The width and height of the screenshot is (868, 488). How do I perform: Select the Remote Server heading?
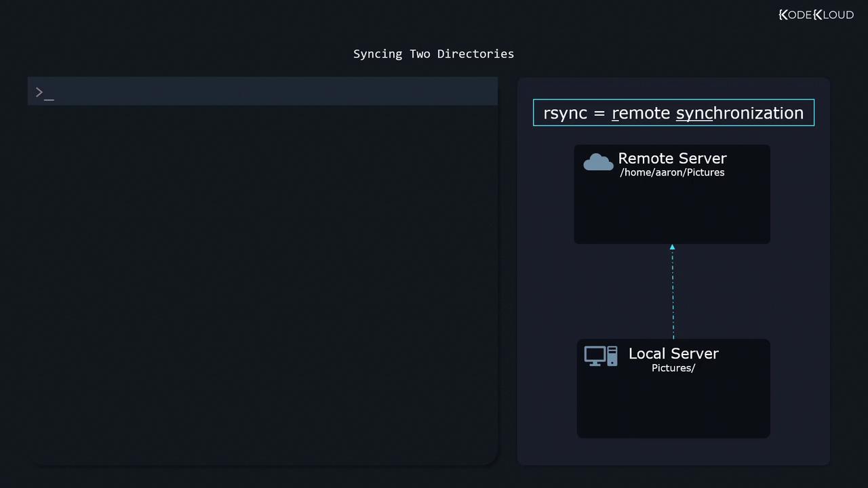point(672,159)
